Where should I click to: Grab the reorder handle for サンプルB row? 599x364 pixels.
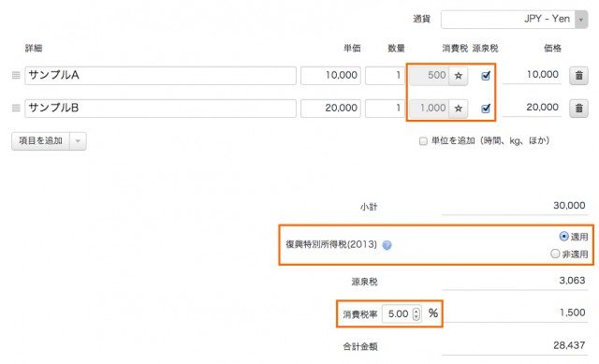(16, 109)
